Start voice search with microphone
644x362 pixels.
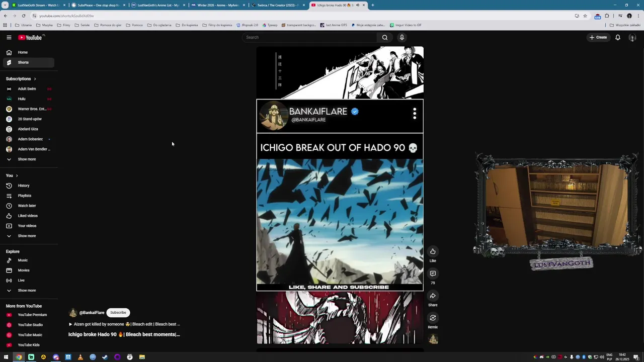[x=401, y=37]
